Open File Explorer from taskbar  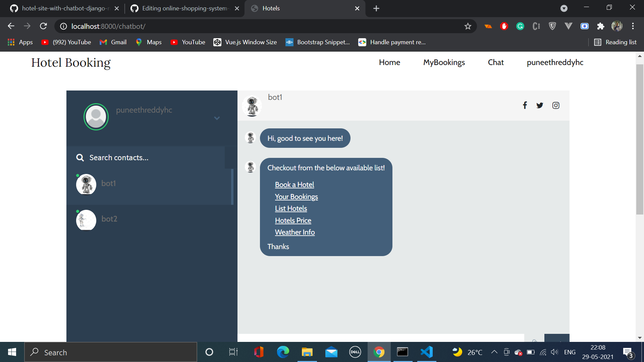pyautogui.click(x=307, y=352)
